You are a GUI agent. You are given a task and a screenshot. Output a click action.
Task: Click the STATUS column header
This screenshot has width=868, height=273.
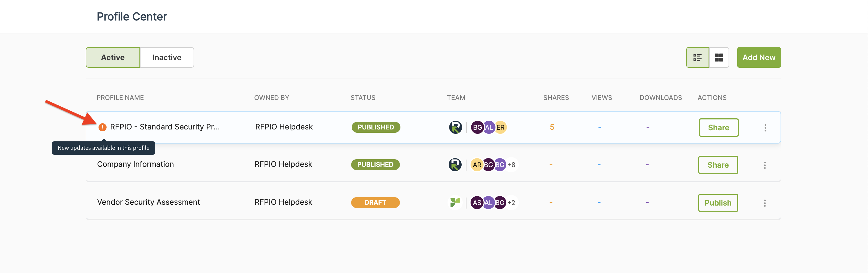363,98
